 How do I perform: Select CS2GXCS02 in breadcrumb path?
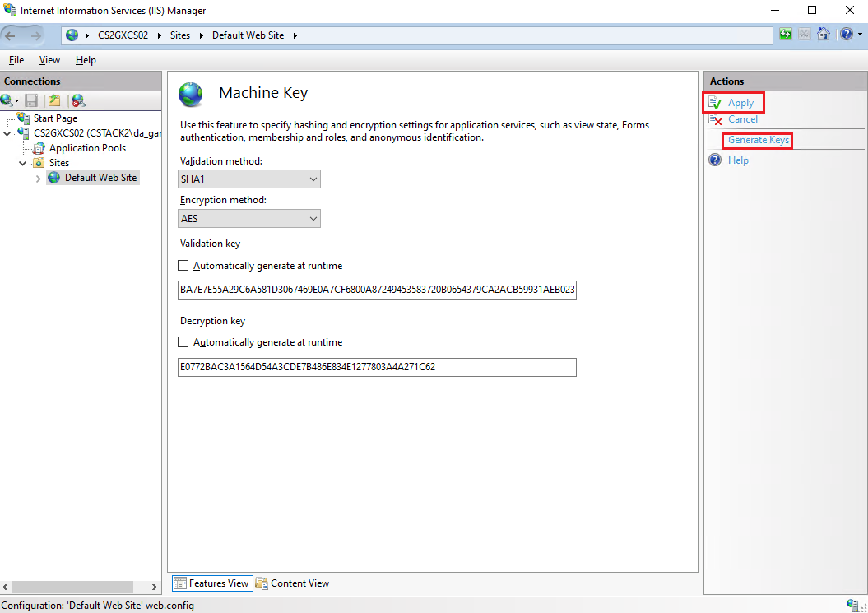click(123, 35)
